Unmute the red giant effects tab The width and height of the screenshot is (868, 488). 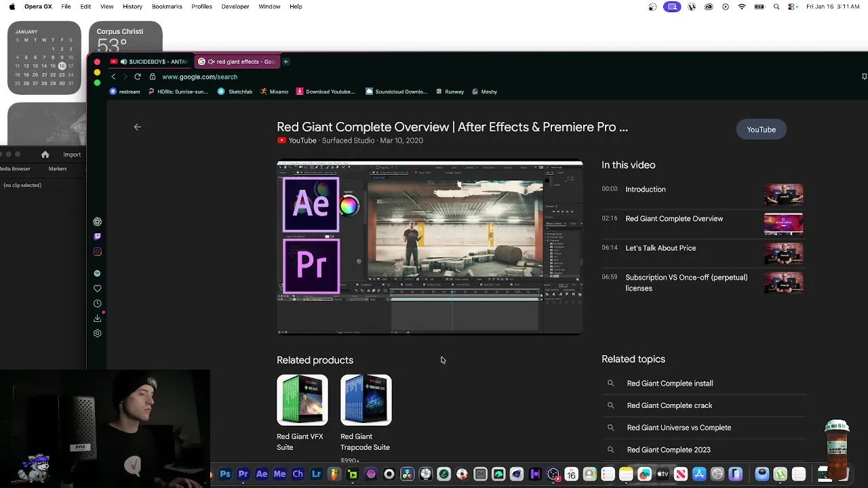212,62
